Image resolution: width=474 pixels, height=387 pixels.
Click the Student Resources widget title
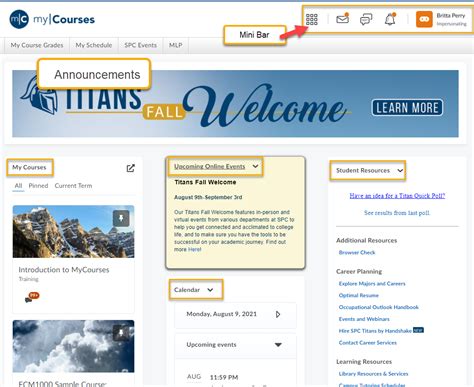click(x=363, y=170)
